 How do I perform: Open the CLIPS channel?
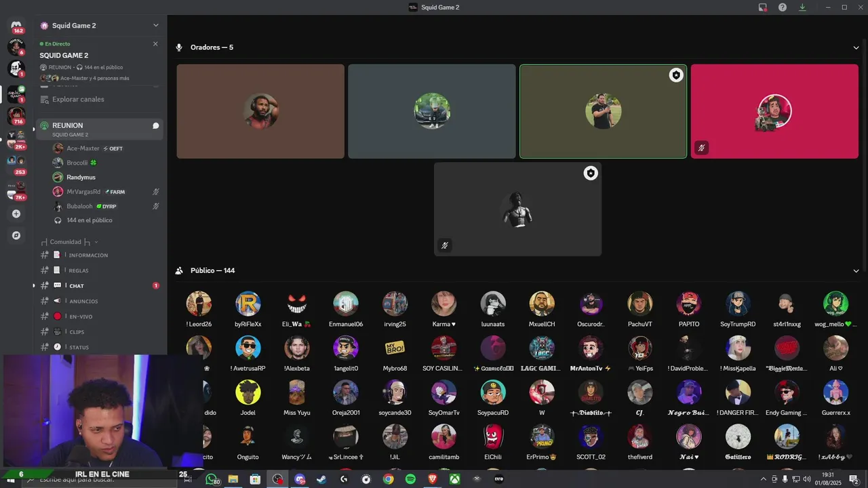coord(99,332)
